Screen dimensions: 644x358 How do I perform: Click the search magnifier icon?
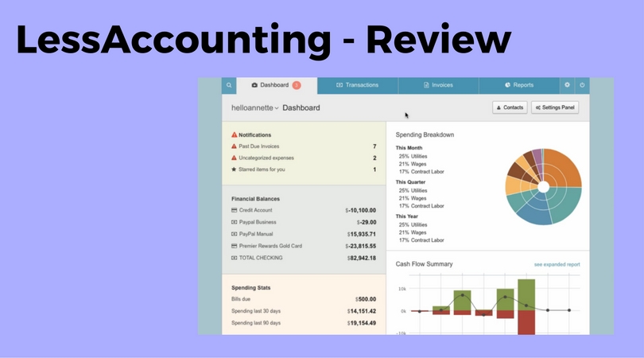229,85
